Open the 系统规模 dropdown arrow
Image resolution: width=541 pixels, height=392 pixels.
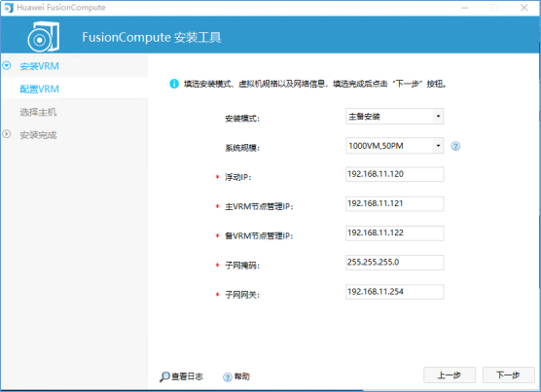(x=438, y=146)
